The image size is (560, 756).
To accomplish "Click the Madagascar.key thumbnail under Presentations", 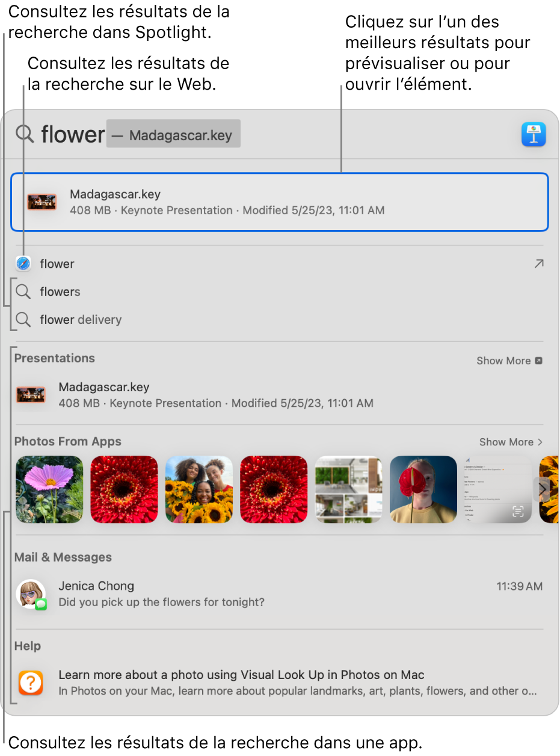I will coord(31,395).
